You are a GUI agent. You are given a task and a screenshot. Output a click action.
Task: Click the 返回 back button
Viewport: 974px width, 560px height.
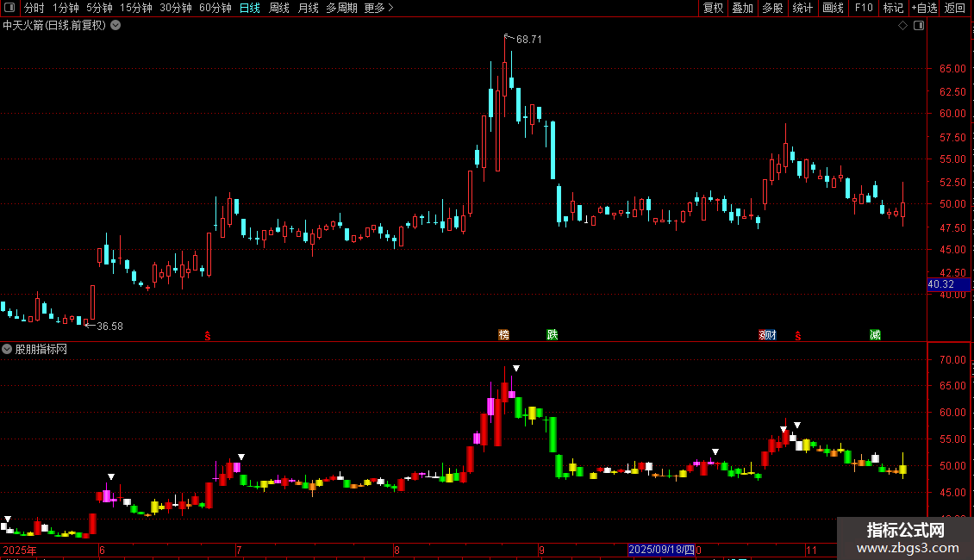(x=955, y=8)
